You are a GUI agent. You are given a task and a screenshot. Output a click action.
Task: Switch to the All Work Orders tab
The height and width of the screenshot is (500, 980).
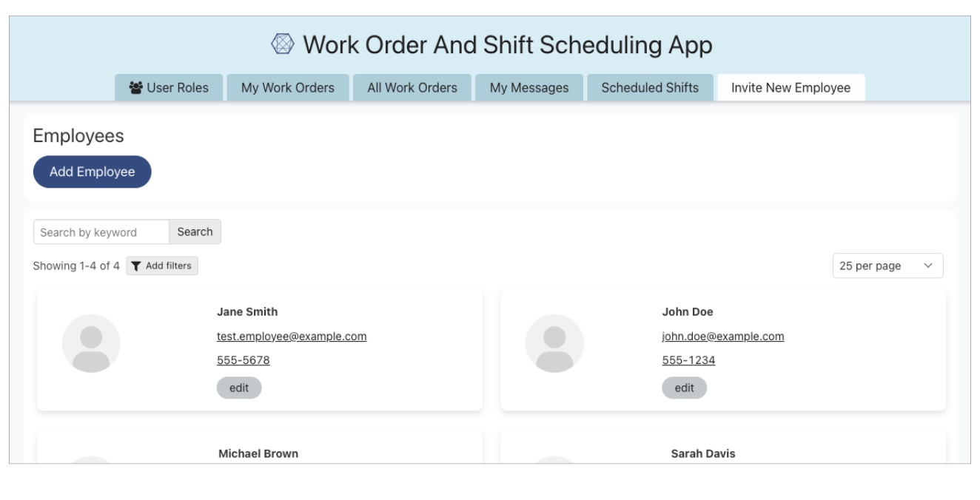pyautogui.click(x=412, y=87)
